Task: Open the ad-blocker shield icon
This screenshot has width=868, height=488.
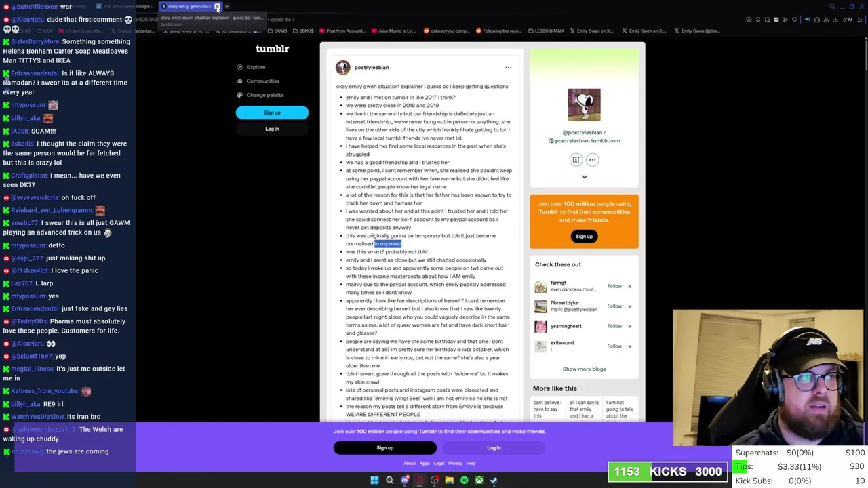Action: (776, 20)
